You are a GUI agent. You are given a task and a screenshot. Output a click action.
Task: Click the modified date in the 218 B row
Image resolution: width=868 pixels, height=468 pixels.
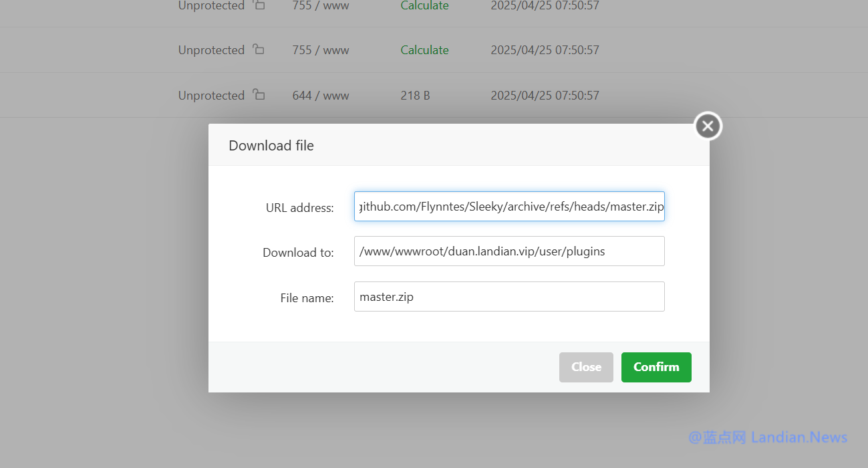[x=545, y=96]
